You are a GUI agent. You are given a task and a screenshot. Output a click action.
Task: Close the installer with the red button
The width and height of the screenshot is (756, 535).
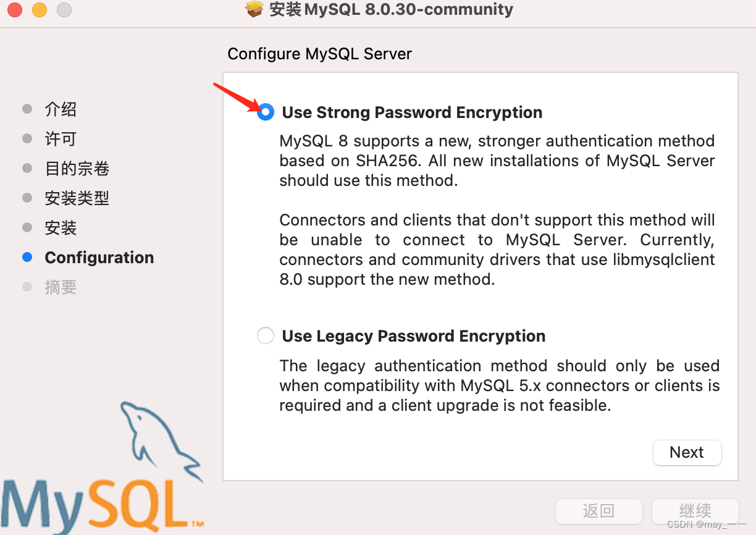[15, 9]
